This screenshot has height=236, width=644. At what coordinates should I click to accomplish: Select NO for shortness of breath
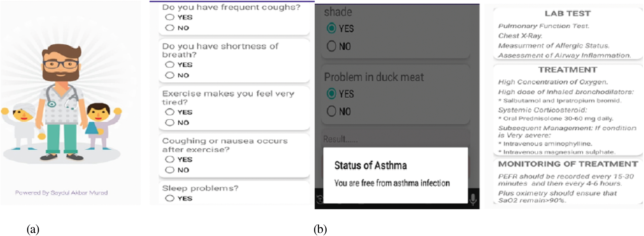click(x=170, y=75)
